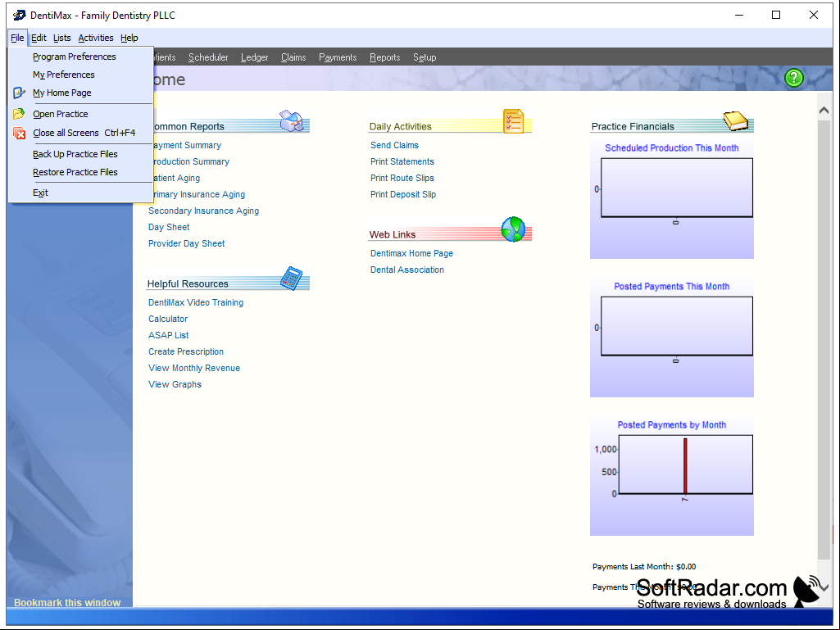
Task: Click the My Home Page menu icon
Action: tap(19, 93)
